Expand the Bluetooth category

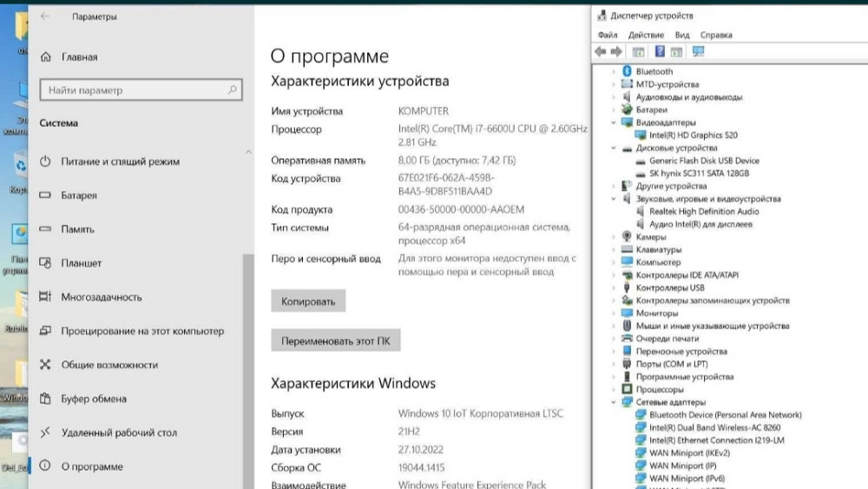614,71
